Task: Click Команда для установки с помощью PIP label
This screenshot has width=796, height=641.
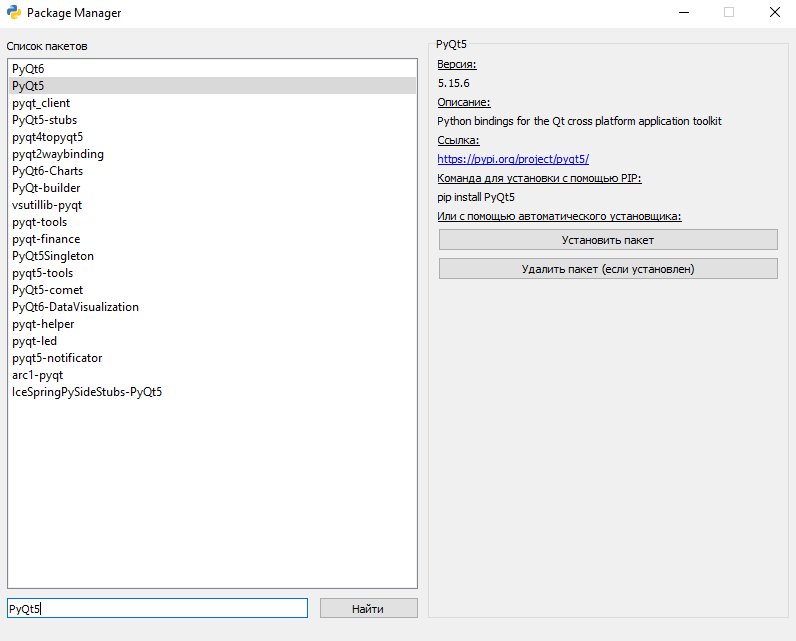Action: (539, 178)
